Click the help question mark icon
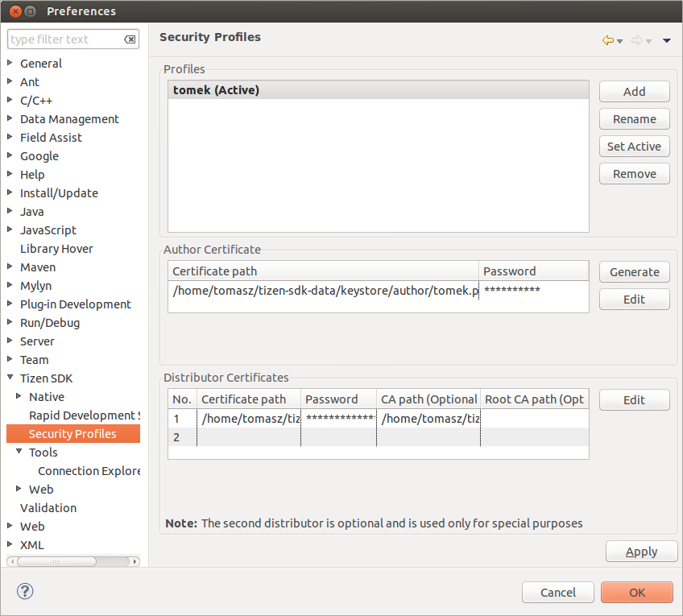 (x=25, y=592)
